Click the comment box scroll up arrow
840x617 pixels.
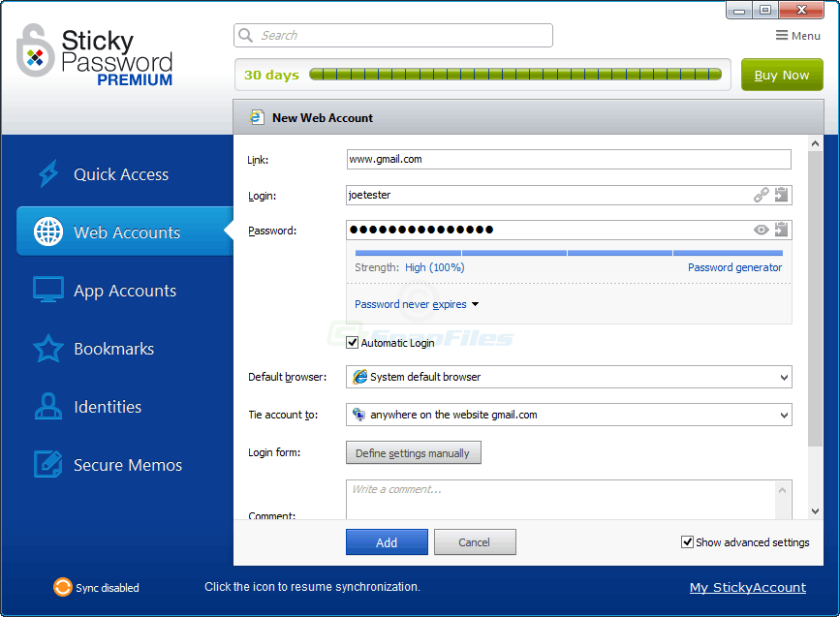coord(782,489)
